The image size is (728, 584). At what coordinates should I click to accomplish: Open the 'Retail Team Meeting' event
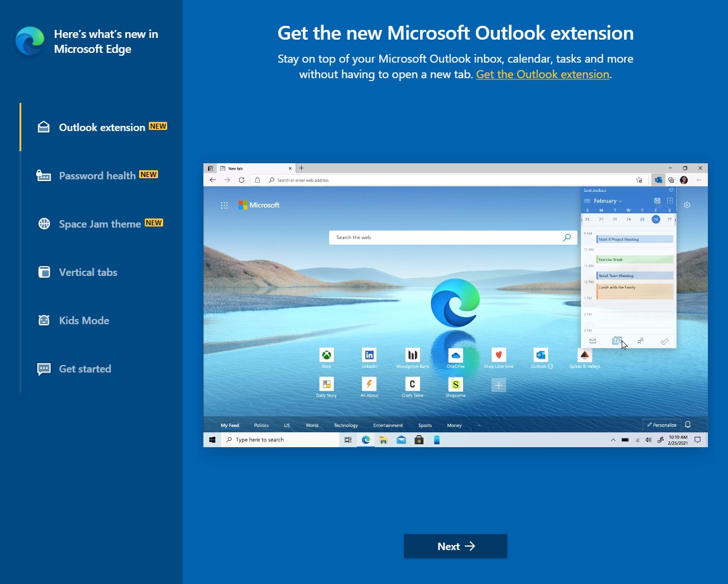[635, 275]
